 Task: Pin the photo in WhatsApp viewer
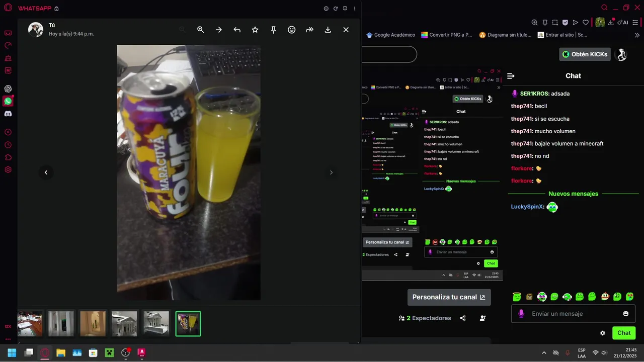click(x=273, y=30)
